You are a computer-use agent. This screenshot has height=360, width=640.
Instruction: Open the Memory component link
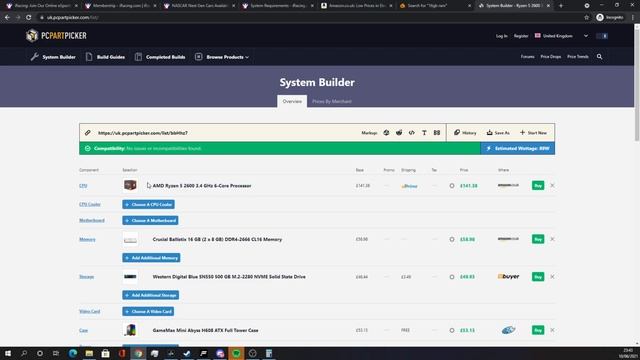[87, 239]
